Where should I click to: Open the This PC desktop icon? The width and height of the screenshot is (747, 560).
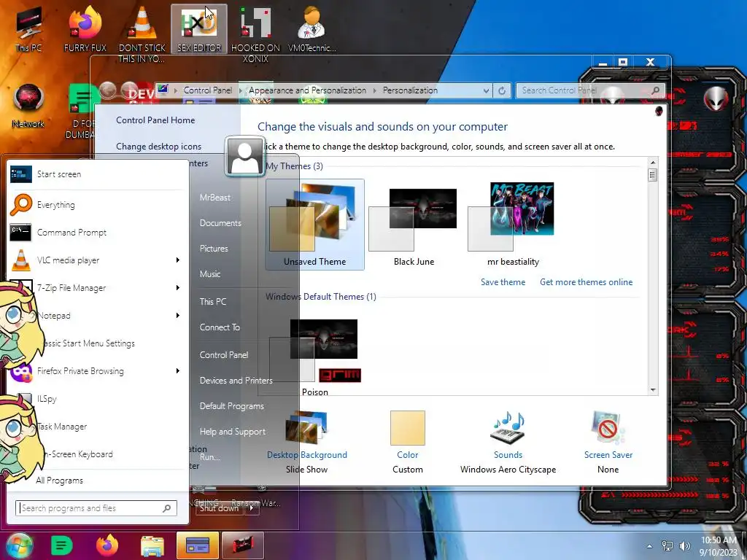[28, 29]
